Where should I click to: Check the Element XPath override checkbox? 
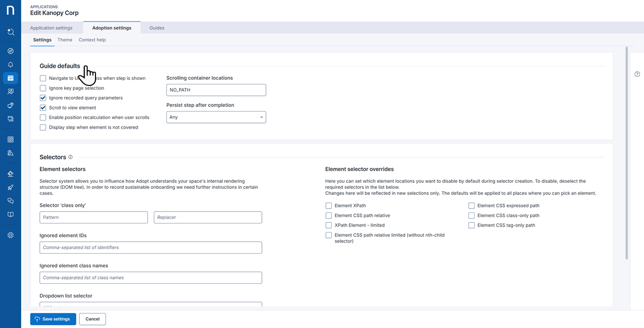[329, 205]
